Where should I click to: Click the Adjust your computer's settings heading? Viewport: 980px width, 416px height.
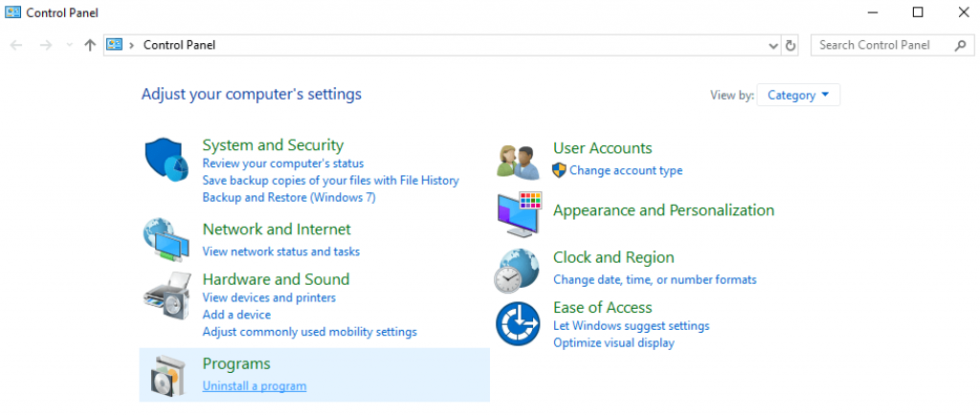[x=252, y=95]
